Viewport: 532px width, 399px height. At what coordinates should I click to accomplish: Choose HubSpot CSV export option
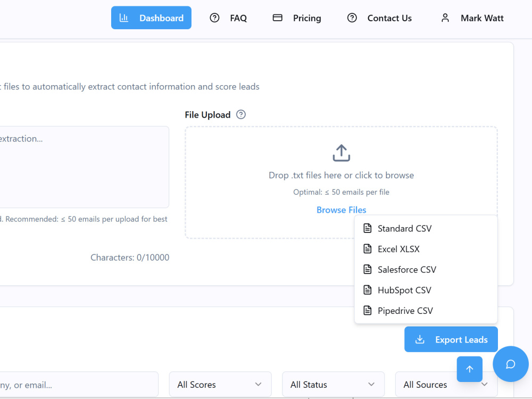coord(426,290)
